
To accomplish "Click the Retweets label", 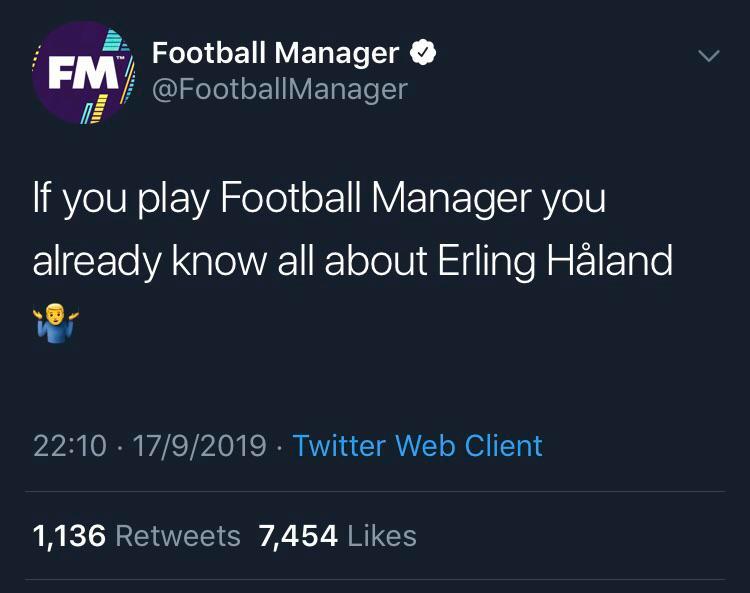I will tap(178, 536).
